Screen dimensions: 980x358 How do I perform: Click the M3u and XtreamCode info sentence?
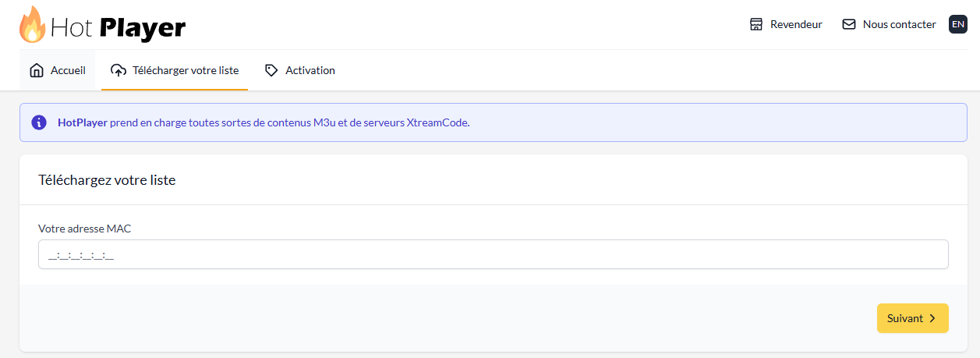coord(264,122)
